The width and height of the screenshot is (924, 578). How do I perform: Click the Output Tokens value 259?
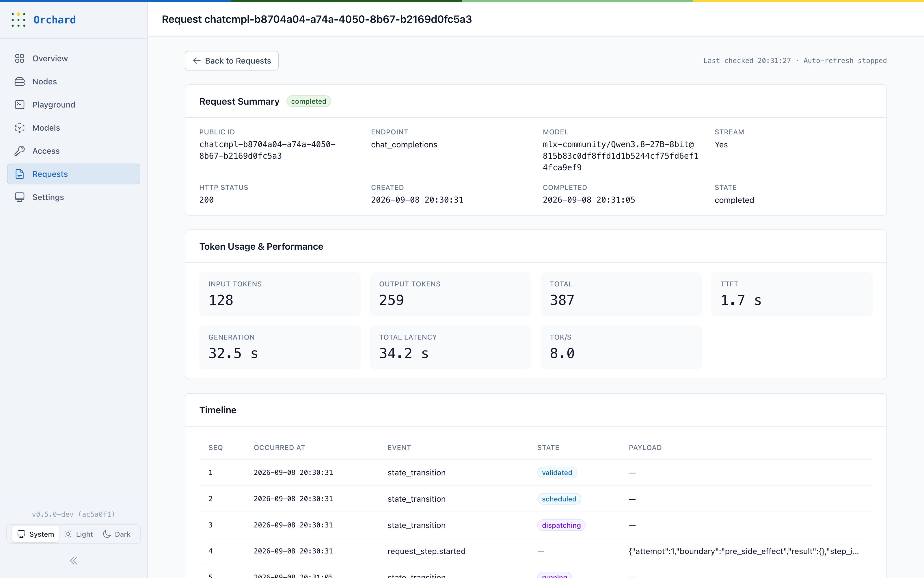pos(391,300)
